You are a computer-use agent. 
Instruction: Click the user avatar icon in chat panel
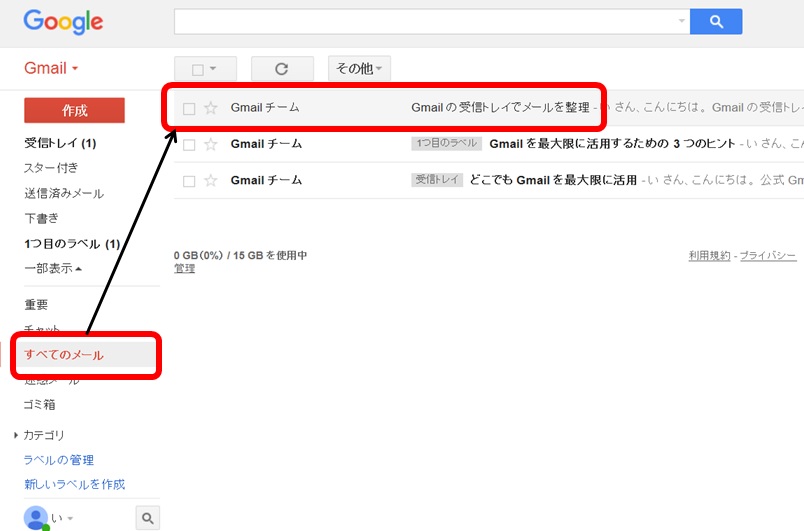point(36,518)
